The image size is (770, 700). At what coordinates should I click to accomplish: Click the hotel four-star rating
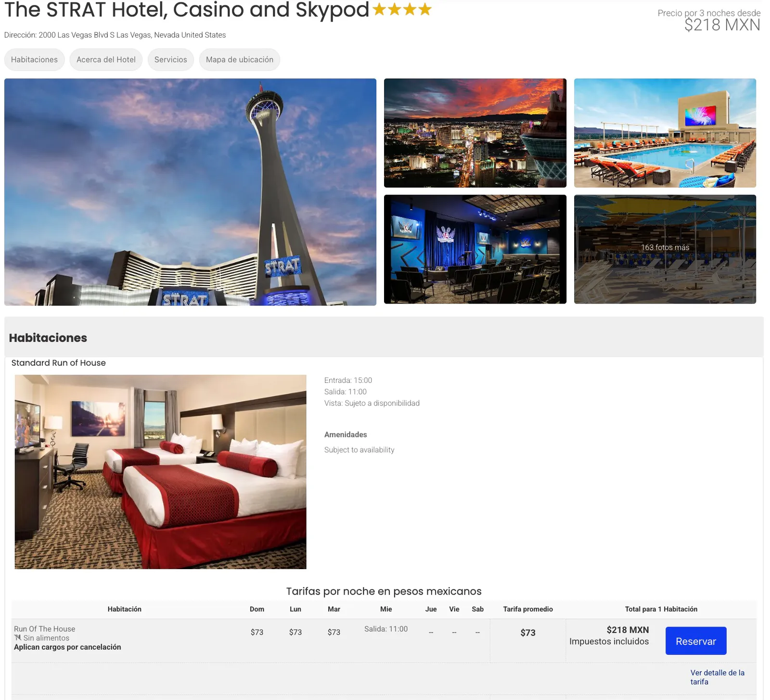click(402, 9)
